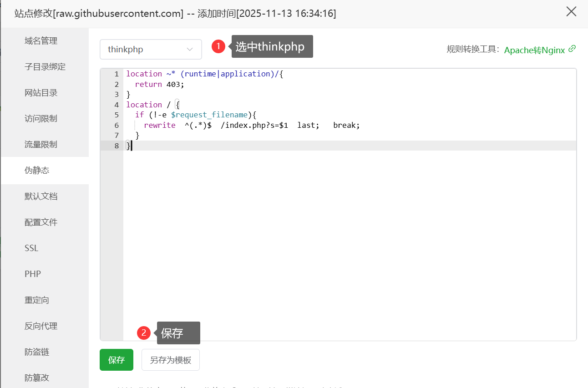Open the thinkphp rewrite template dropdown
Image resolution: width=588 pixels, height=388 pixels.
(x=151, y=49)
